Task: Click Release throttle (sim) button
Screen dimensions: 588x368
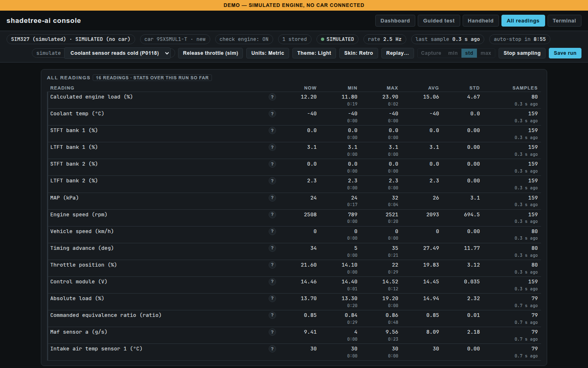Action: pos(211,53)
